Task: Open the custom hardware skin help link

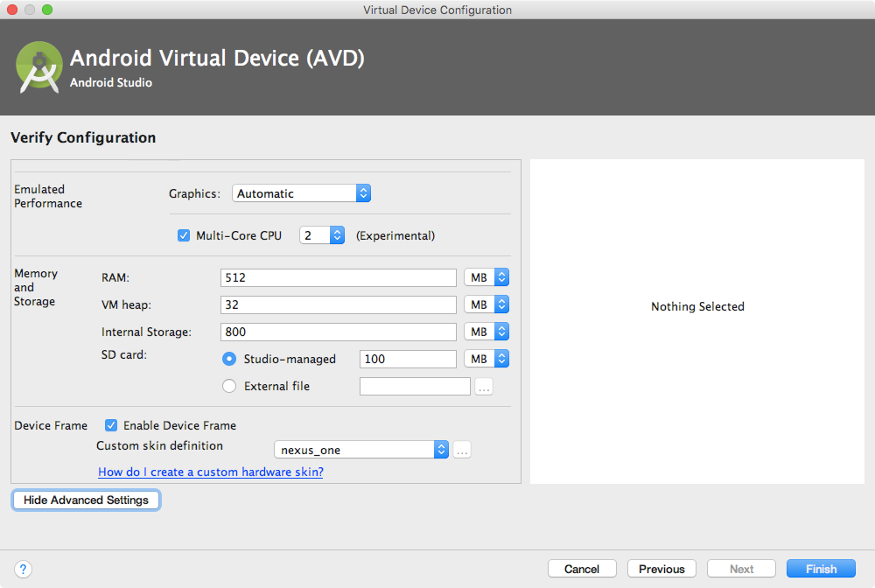Action: [x=210, y=472]
